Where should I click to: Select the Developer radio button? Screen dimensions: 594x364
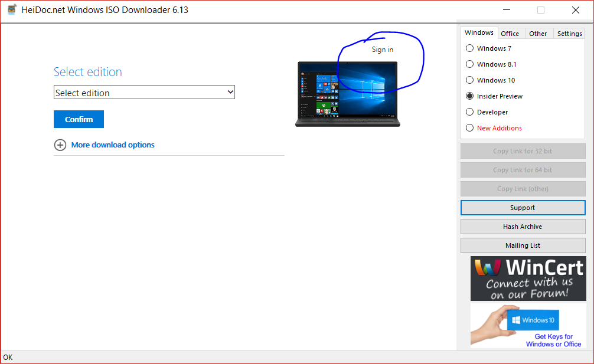click(x=469, y=112)
